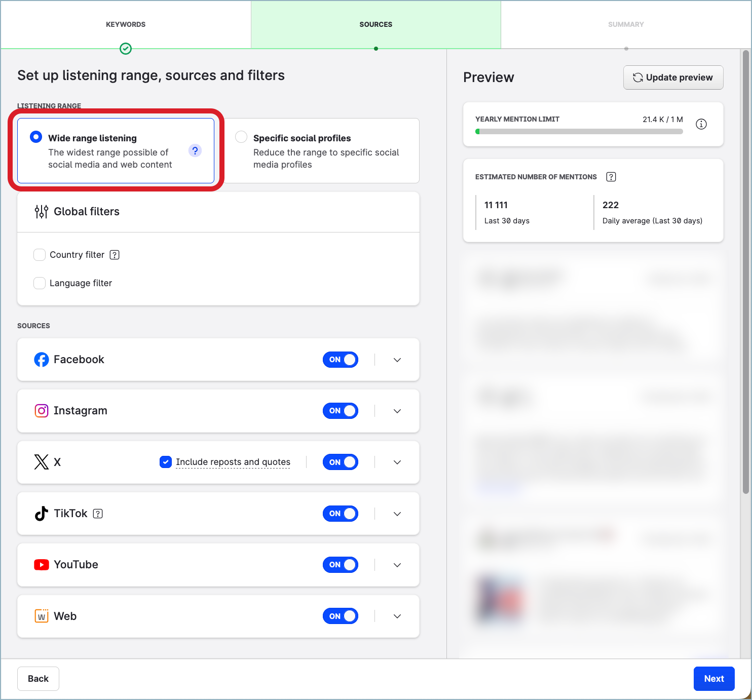Open the Summary step tab
This screenshot has height=700, width=752.
[626, 24]
